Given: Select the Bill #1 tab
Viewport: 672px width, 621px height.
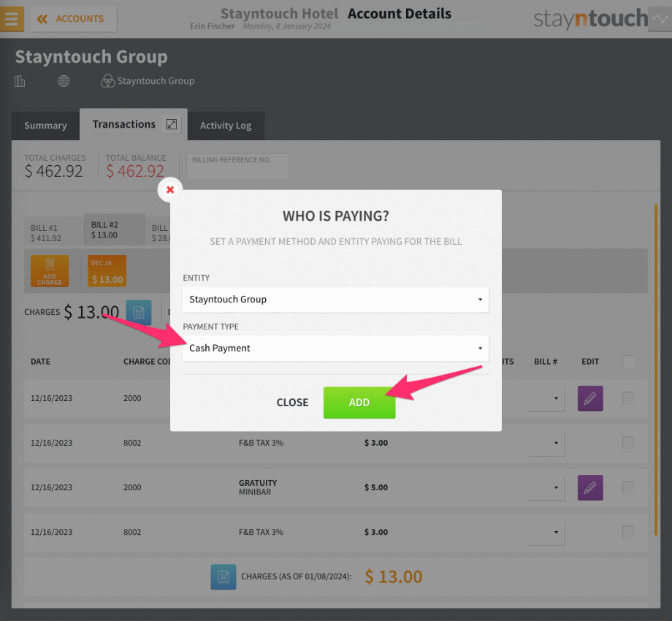Looking at the screenshot, I should point(54,233).
